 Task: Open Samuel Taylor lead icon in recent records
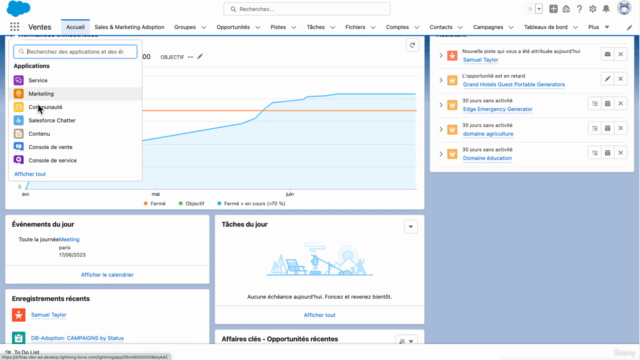(x=18, y=315)
